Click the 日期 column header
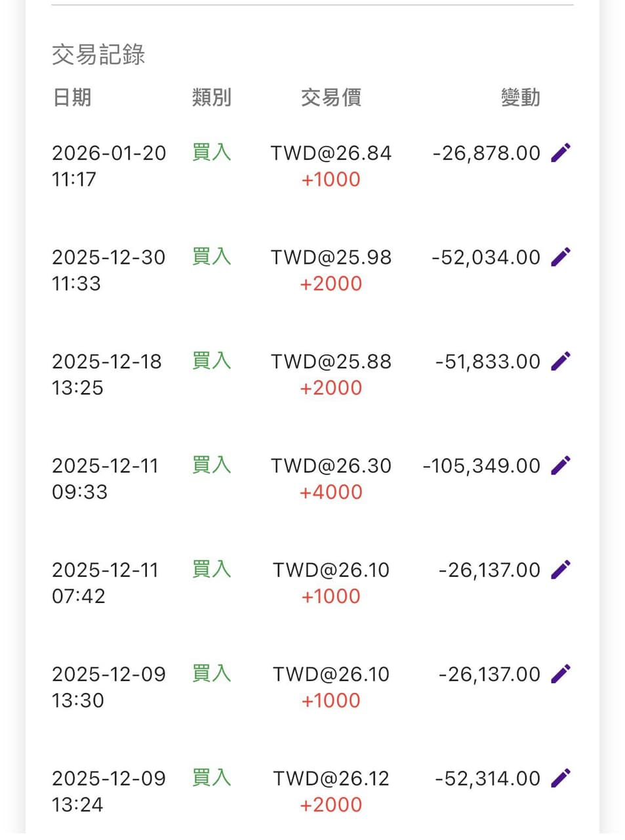 tap(71, 98)
